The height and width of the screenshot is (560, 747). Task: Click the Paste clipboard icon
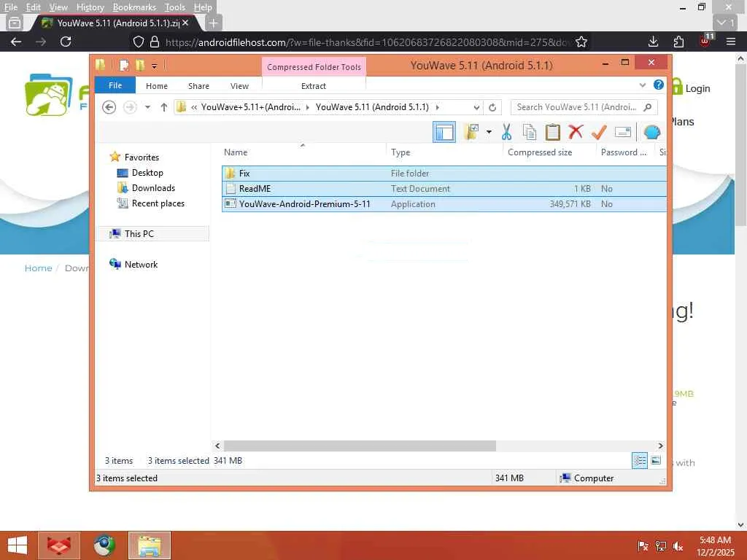pos(553,132)
